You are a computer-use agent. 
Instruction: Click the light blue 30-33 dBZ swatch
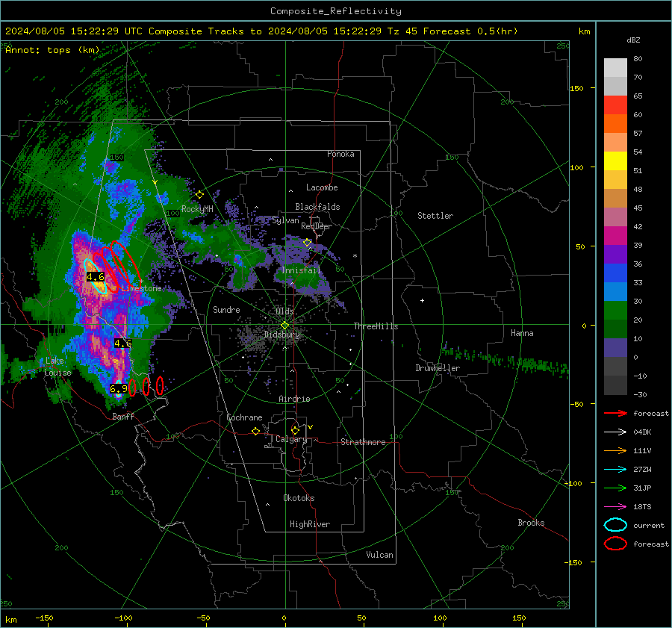(615, 292)
